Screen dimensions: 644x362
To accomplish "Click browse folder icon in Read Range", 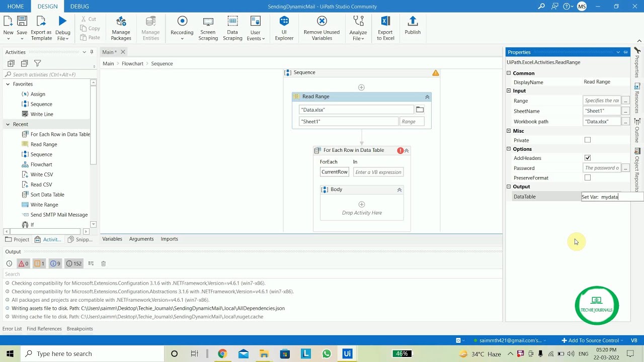I will 420,110.
